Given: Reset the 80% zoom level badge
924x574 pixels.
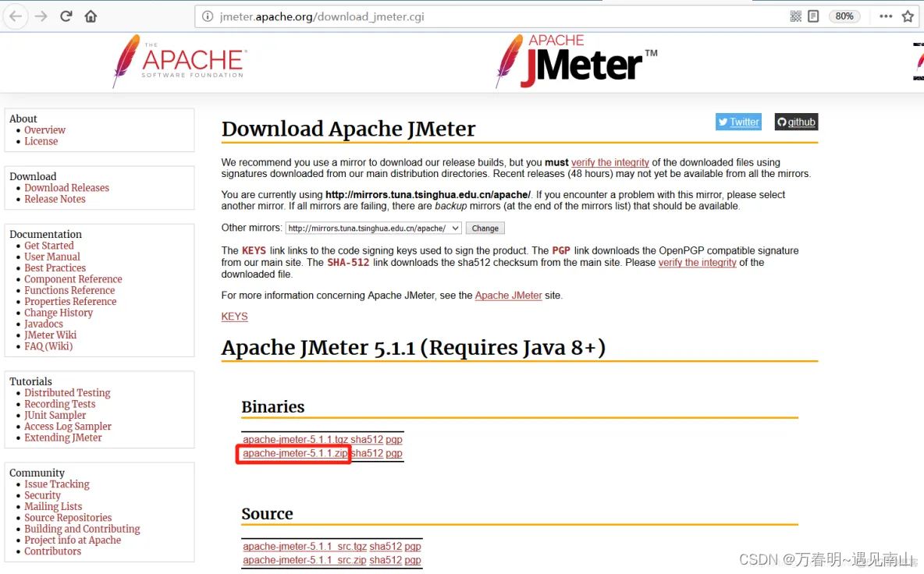Looking at the screenshot, I should [x=844, y=16].
